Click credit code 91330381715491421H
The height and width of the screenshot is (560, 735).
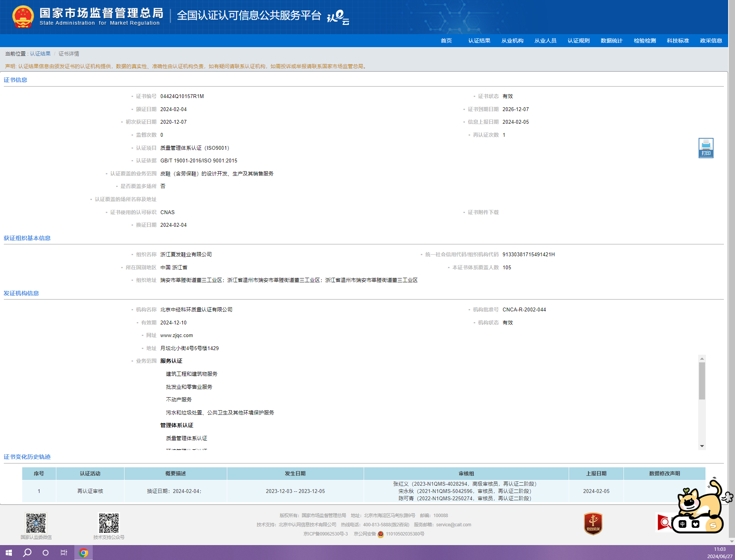pyautogui.click(x=528, y=254)
